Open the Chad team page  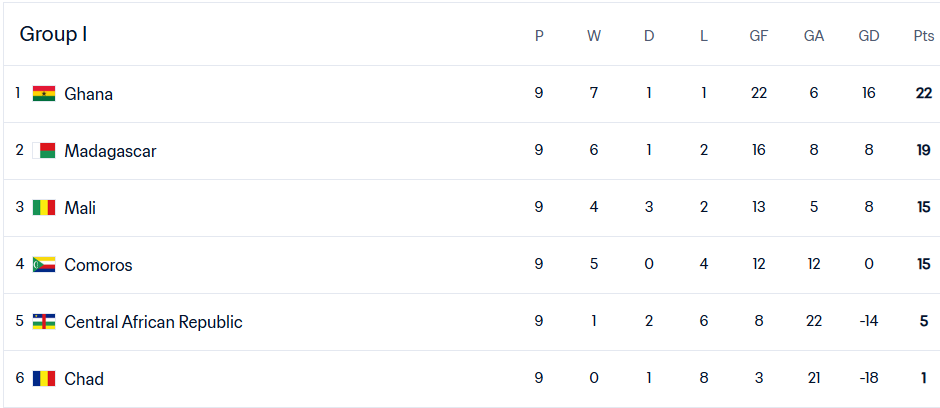point(84,379)
